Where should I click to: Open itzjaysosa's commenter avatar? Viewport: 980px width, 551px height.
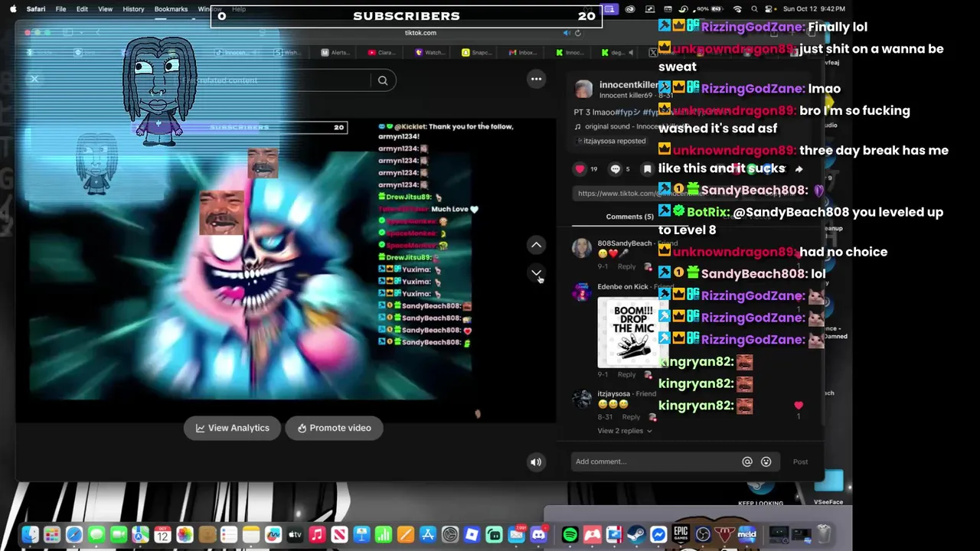582,399
